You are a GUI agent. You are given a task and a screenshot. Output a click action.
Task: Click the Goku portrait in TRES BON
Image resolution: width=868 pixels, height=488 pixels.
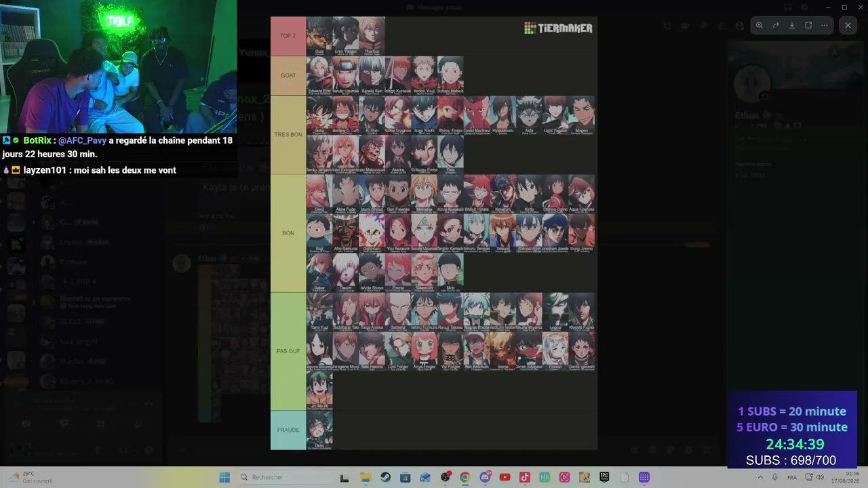319,115
